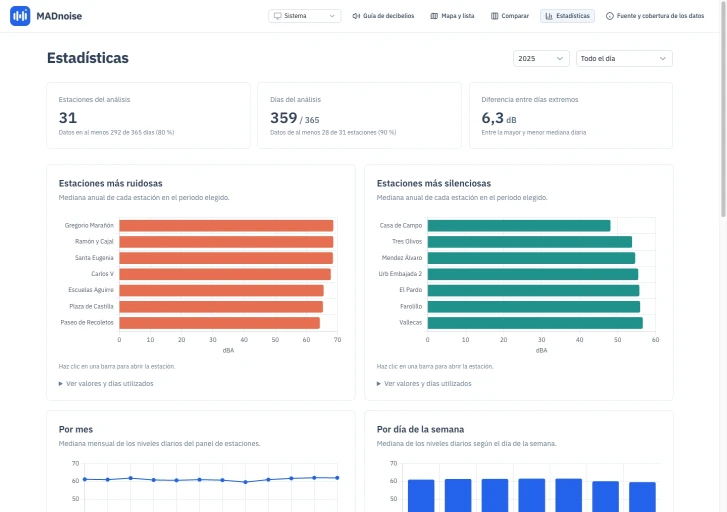Click the Gregorio Marañón axis label
This screenshot has height=512, width=727.
[x=89, y=225]
